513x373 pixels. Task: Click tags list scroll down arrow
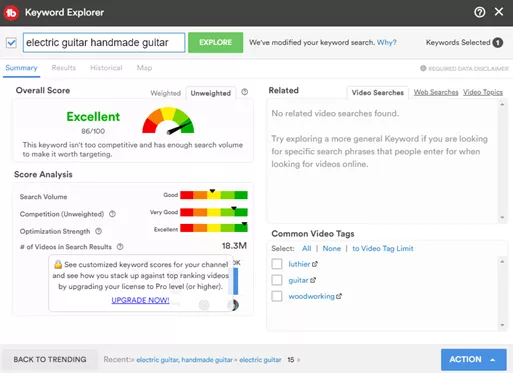point(502,325)
